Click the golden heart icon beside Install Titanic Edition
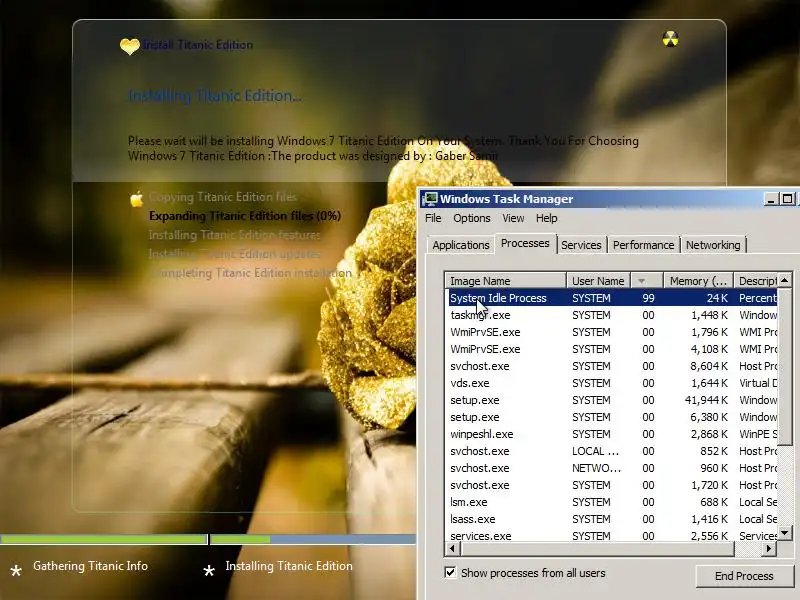Screen dimensions: 800x600 point(130,46)
